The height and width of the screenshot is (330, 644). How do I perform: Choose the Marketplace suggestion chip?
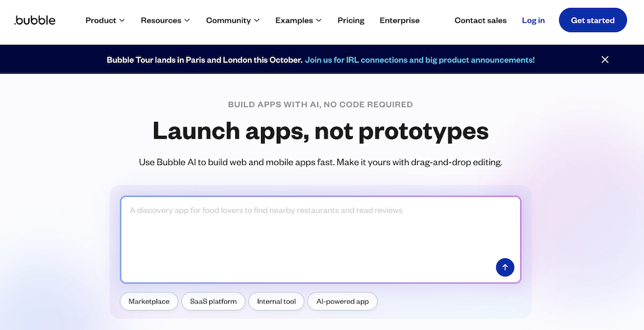point(149,302)
